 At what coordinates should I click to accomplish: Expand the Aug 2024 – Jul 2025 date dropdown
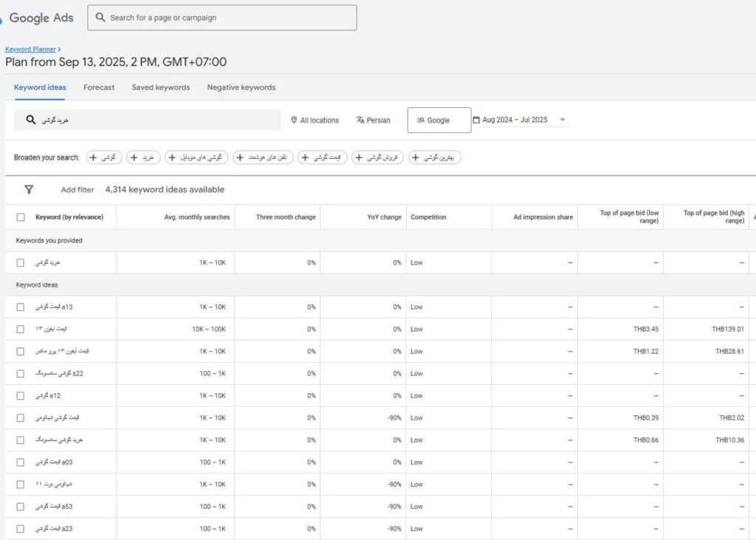[562, 120]
